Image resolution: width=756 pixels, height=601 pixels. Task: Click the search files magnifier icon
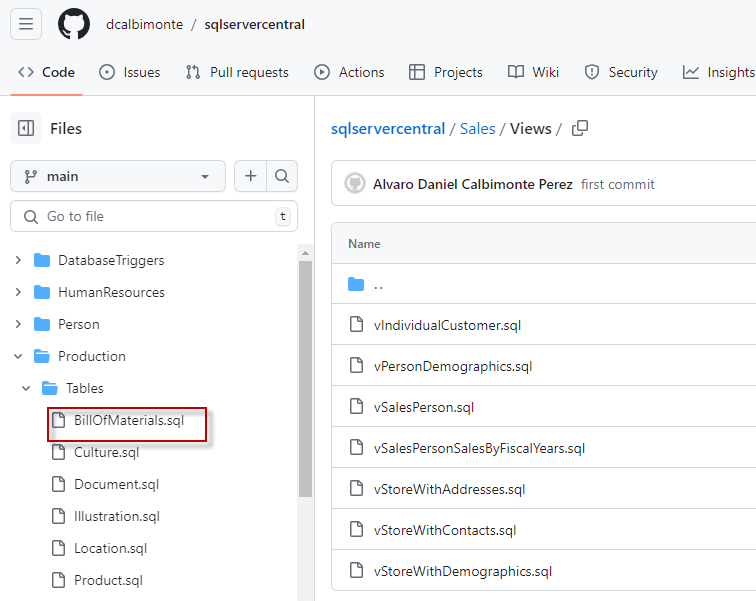pos(282,176)
